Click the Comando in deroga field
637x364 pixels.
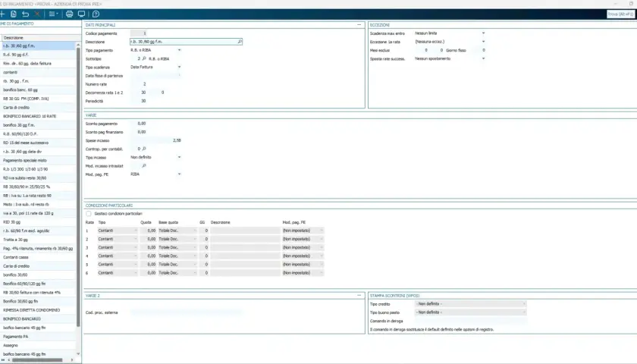[x=470, y=321]
